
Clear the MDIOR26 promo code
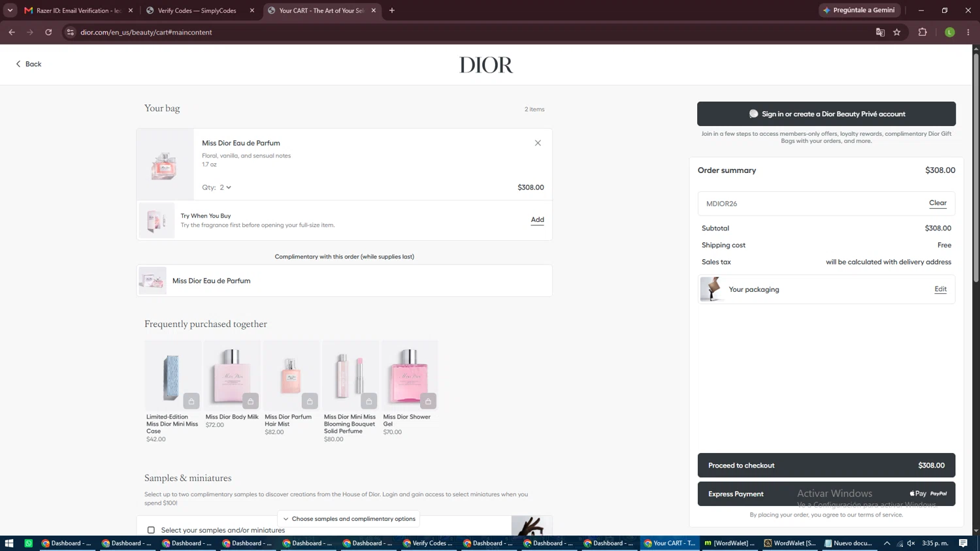click(938, 203)
